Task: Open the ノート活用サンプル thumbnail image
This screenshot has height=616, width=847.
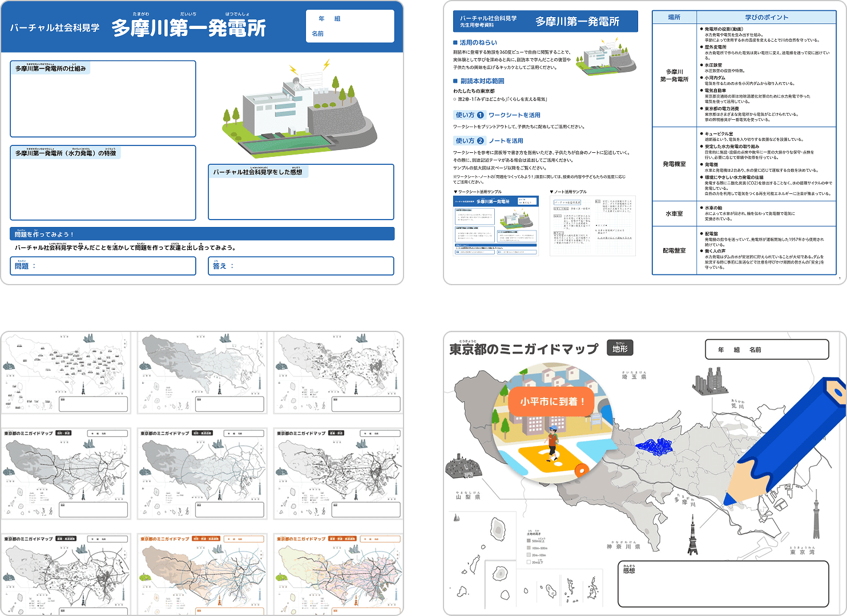Action: click(592, 225)
